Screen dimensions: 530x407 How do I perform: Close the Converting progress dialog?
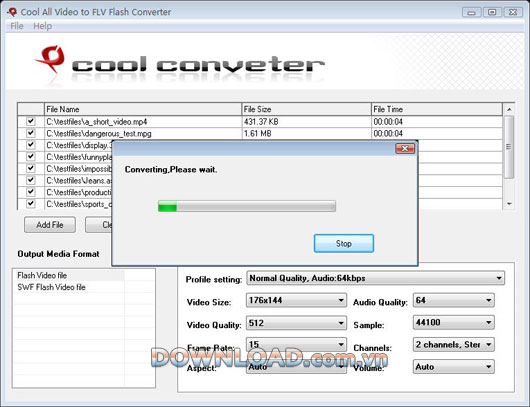coord(405,148)
